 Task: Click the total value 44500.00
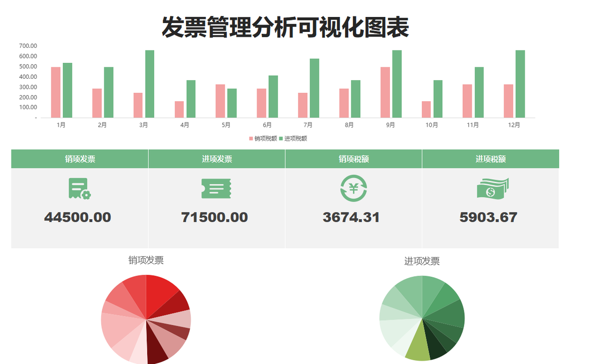coord(77,217)
